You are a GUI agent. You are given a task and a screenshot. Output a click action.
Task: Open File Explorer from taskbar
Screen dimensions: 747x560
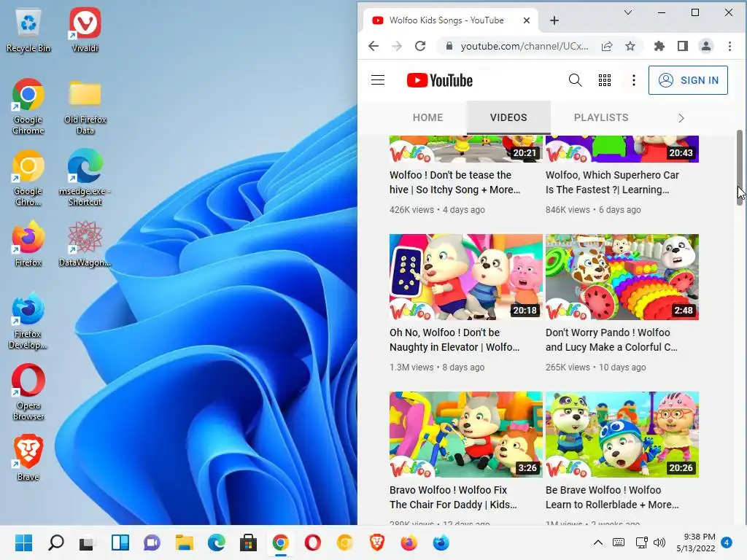185,542
